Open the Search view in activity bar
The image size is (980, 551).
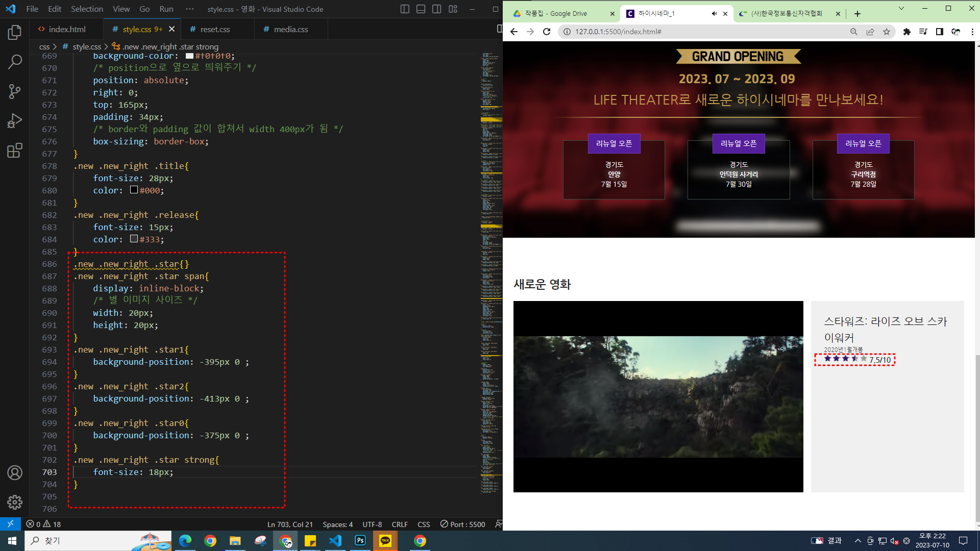click(15, 62)
